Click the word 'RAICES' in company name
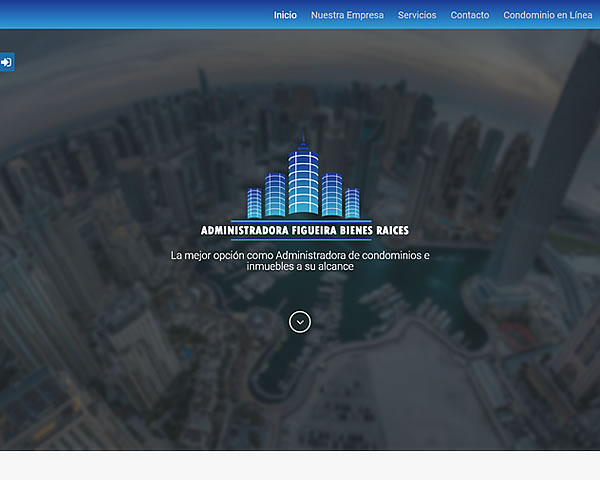The height and width of the screenshot is (480, 600). [x=387, y=231]
